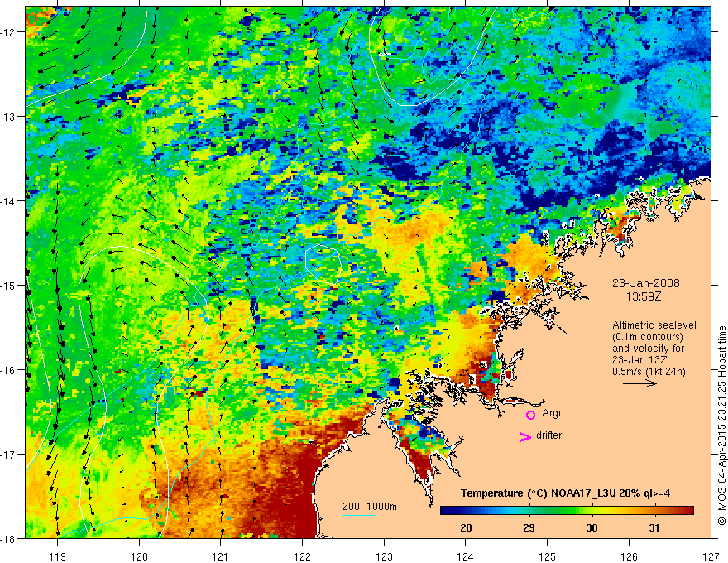728x563 pixels.
Task: Click the IMOS copyright timestamp text
Action: point(721,426)
